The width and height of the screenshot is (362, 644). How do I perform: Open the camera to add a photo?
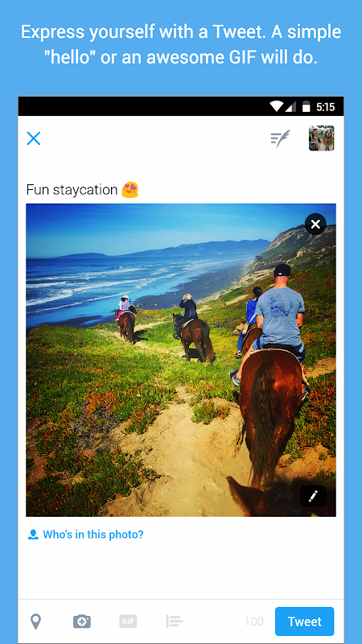(x=82, y=621)
